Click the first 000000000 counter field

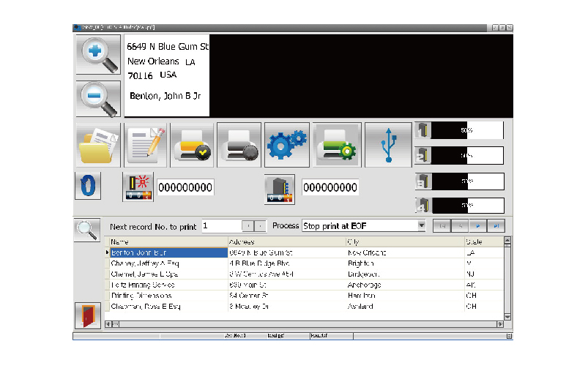coord(185,187)
